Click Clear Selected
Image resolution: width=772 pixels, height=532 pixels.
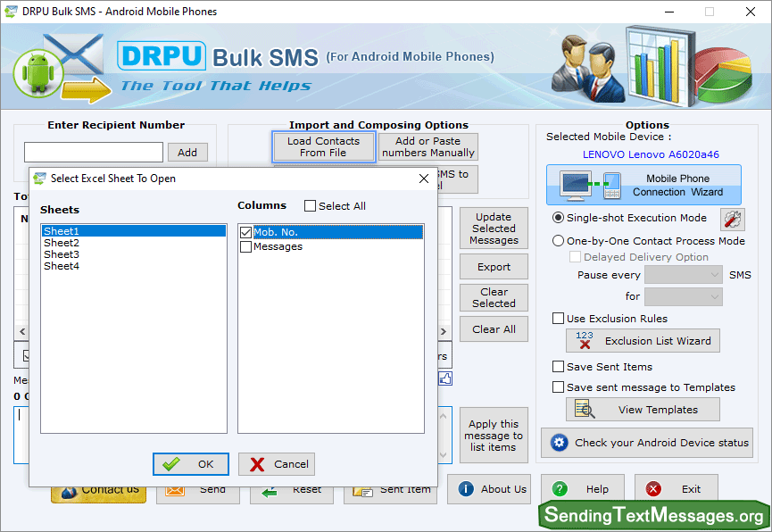point(494,297)
